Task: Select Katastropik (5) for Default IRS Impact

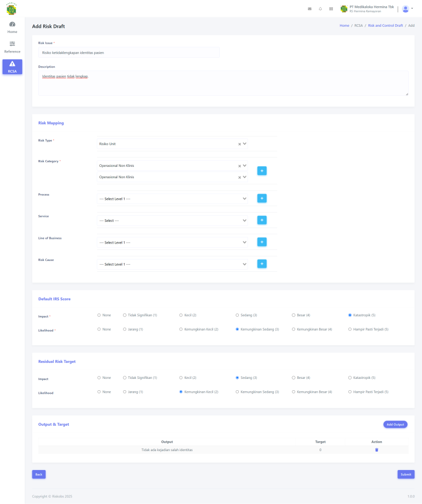Action: coord(350,315)
